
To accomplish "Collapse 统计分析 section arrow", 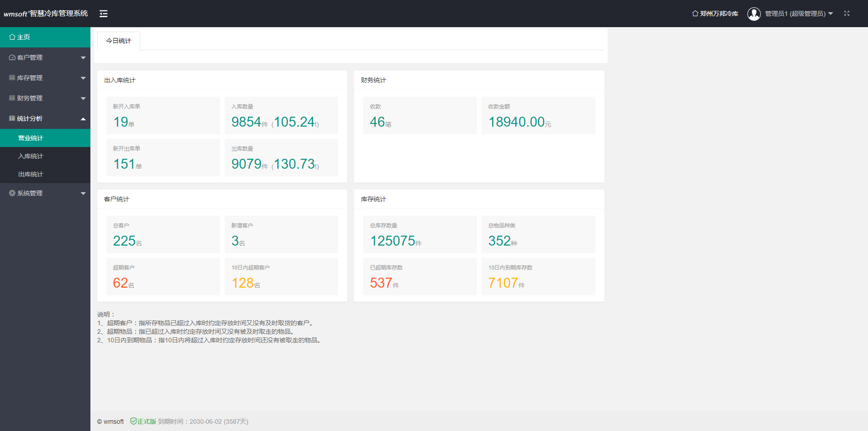I will tap(83, 119).
